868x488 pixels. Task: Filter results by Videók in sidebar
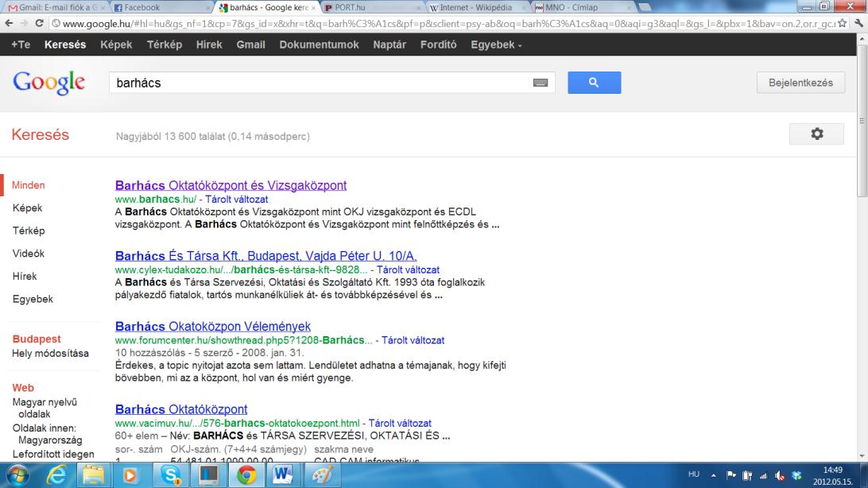click(x=29, y=254)
